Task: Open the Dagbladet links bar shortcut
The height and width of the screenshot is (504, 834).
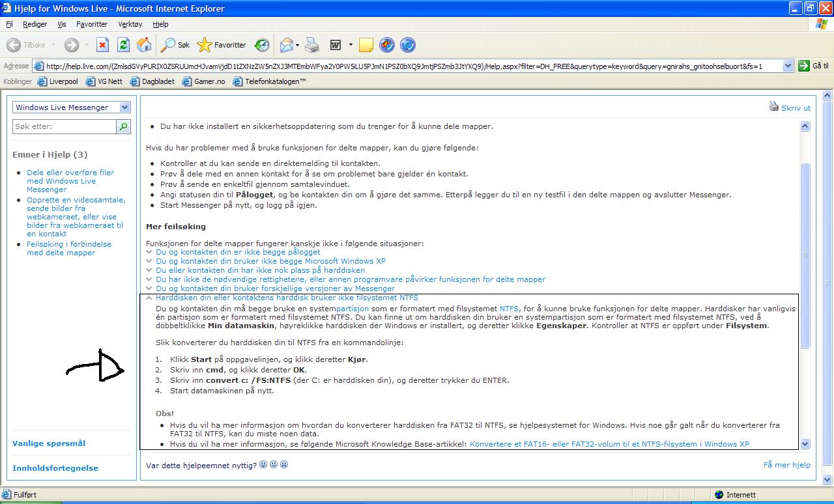Action: 152,81
